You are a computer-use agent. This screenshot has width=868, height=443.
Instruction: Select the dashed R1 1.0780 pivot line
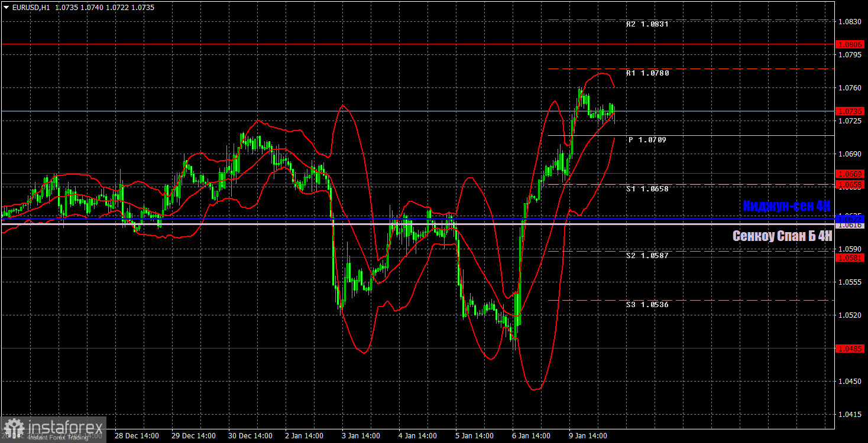pos(691,69)
